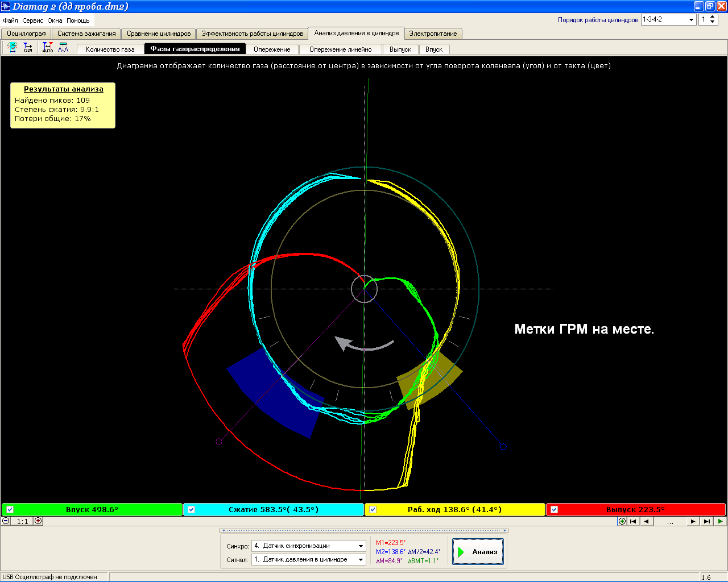
Task: Click the 1234 cylinder marker toolbar icon
Action: point(27,48)
